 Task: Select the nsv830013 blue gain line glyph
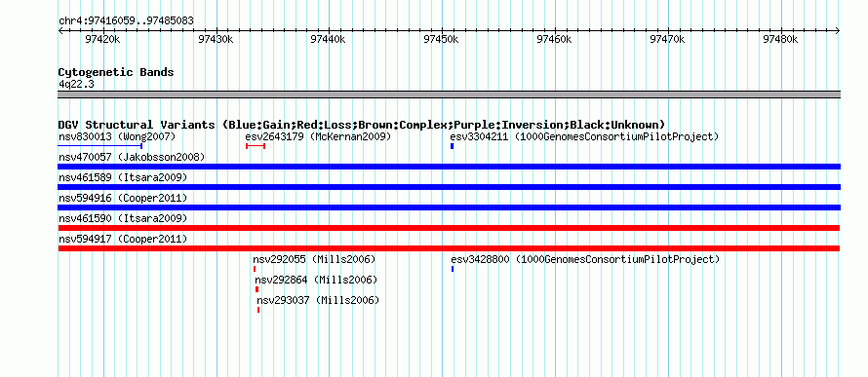tap(100, 146)
